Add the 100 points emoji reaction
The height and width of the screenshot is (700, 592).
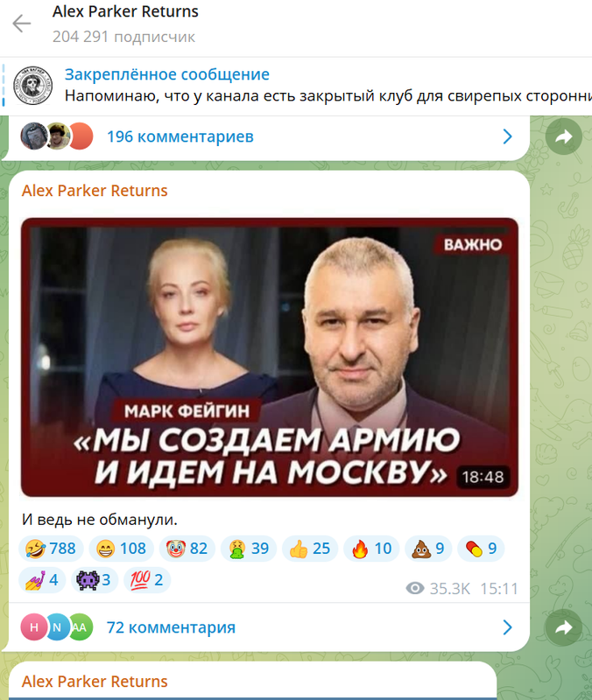tap(147, 580)
